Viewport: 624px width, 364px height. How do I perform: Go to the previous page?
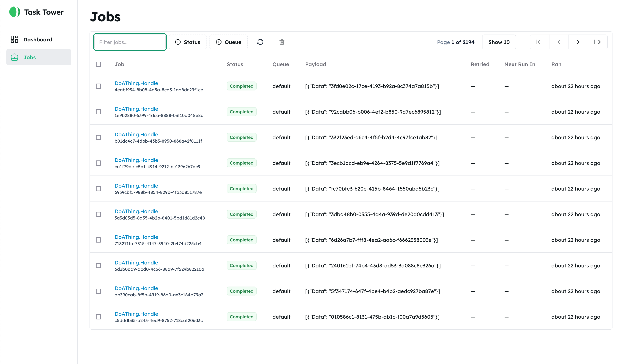pos(559,42)
